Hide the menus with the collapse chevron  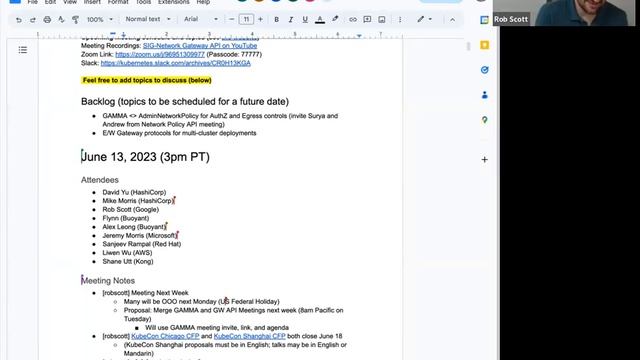(x=452, y=20)
